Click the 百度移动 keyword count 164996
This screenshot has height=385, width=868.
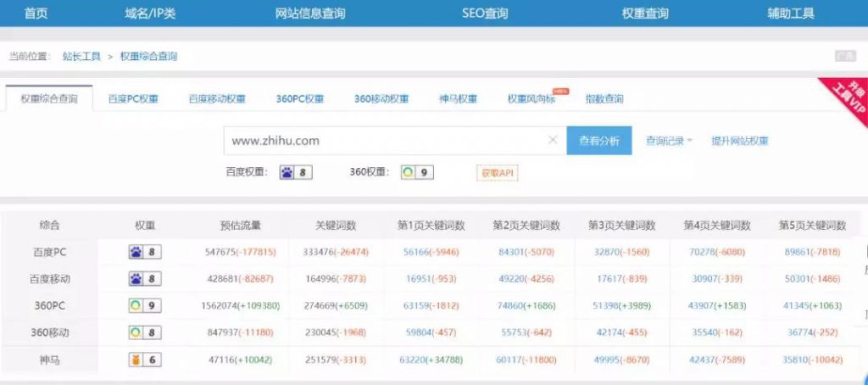pos(321,279)
